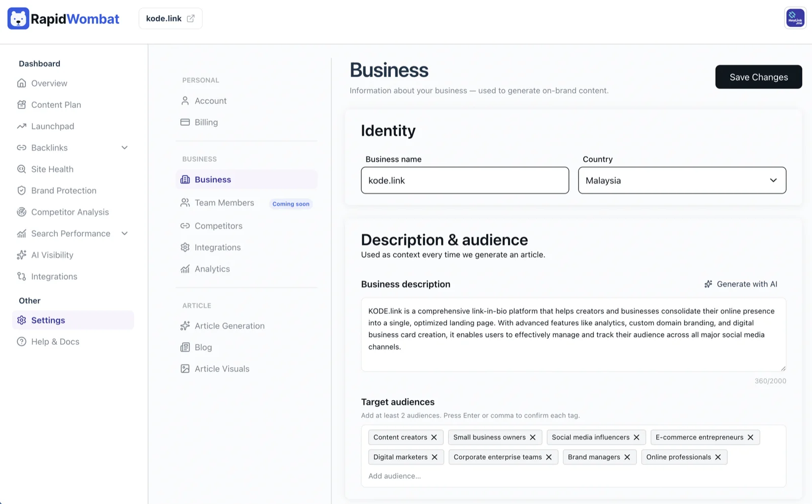Viewport: 812px width, 504px height.
Task: Click the Article Generation sparkle icon
Action: tap(185, 326)
